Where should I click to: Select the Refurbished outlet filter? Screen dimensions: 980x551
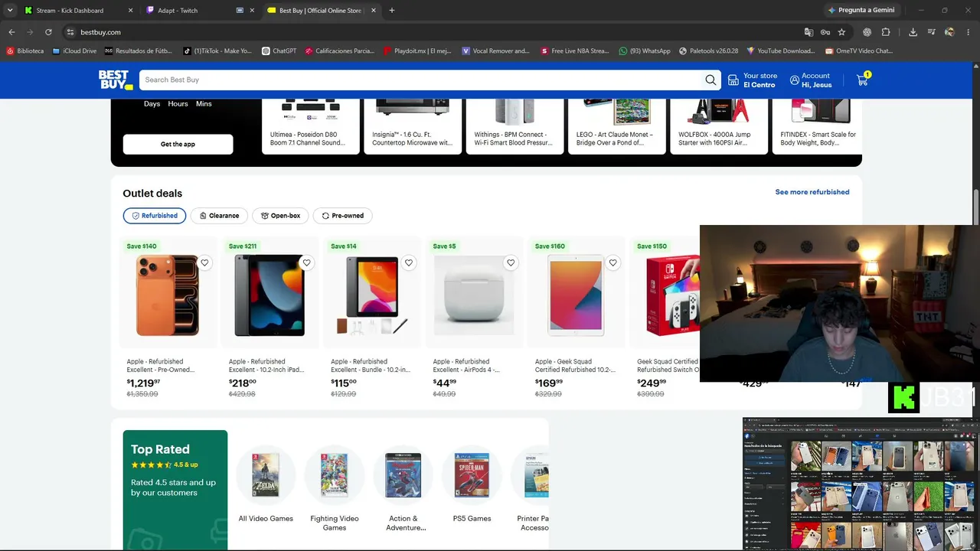[155, 216]
